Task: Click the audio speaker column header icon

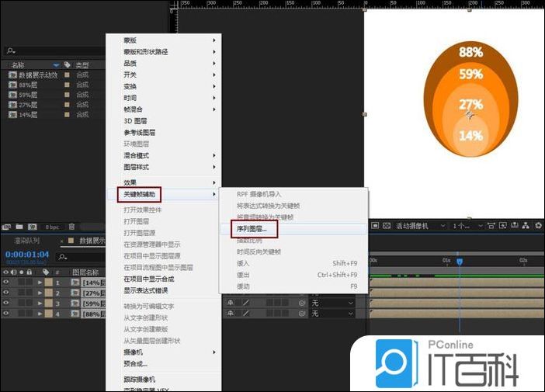Action: click(x=13, y=272)
